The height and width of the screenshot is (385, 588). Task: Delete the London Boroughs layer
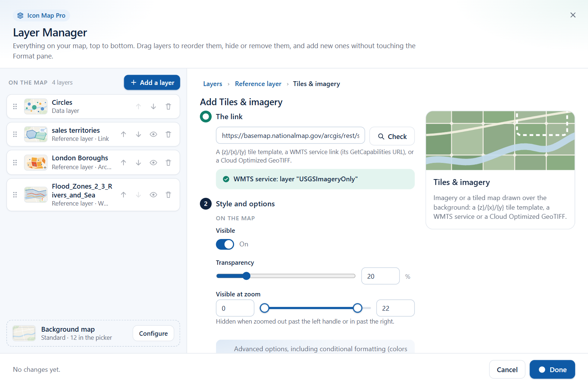pyautogui.click(x=168, y=163)
